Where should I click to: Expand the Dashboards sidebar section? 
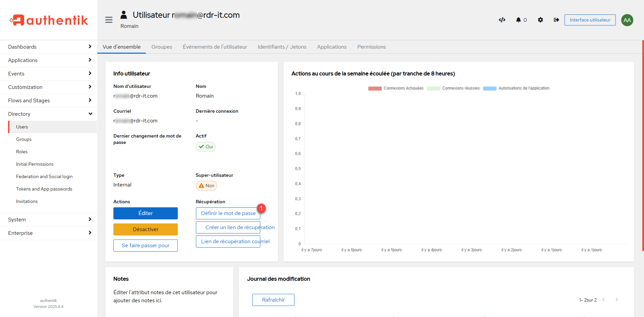pos(49,47)
